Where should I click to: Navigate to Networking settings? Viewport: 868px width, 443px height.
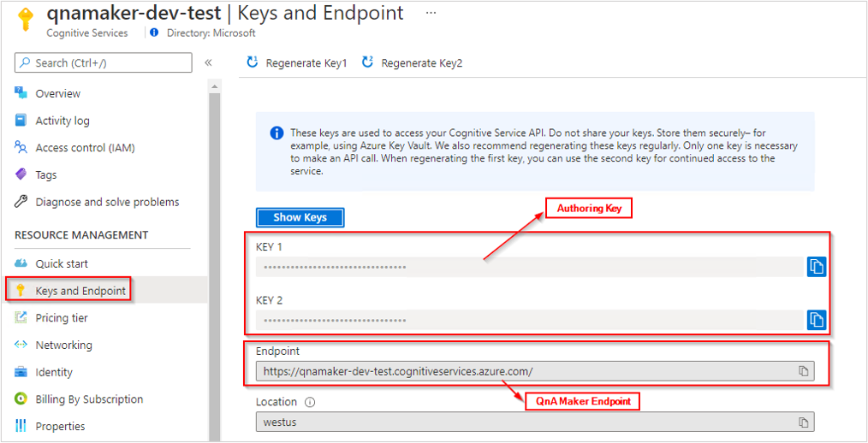63,346
